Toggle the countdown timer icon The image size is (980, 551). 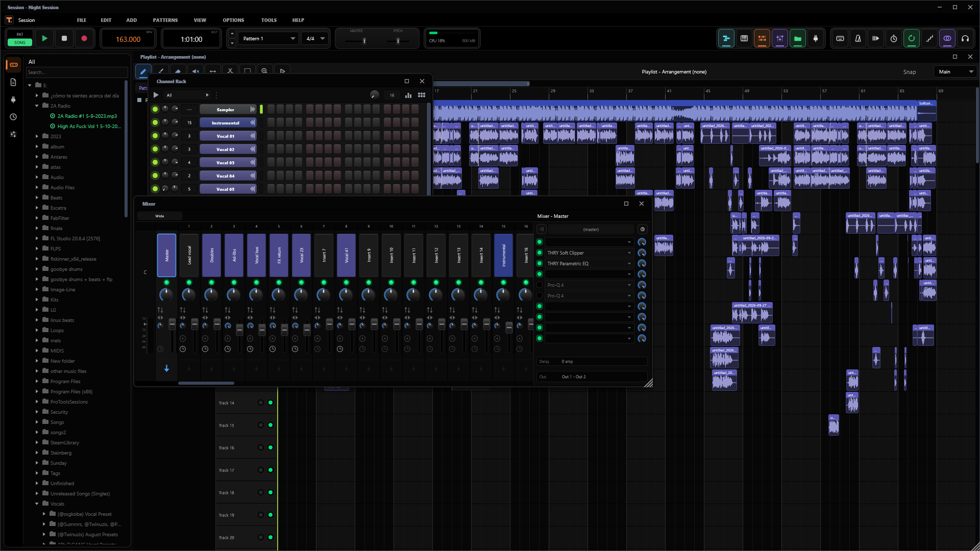click(893, 38)
